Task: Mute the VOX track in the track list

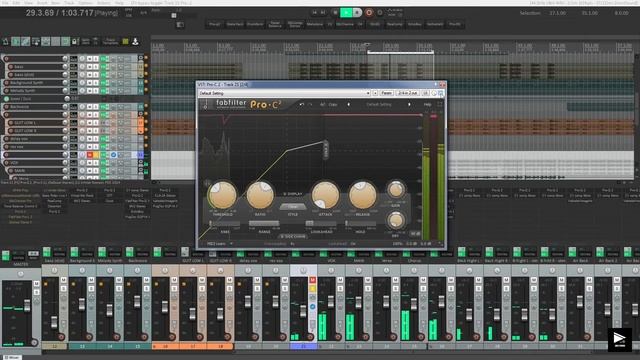Action: [89, 162]
